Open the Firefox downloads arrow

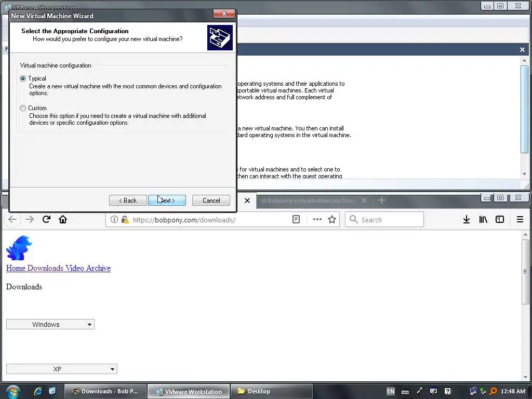[x=467, y=220]
